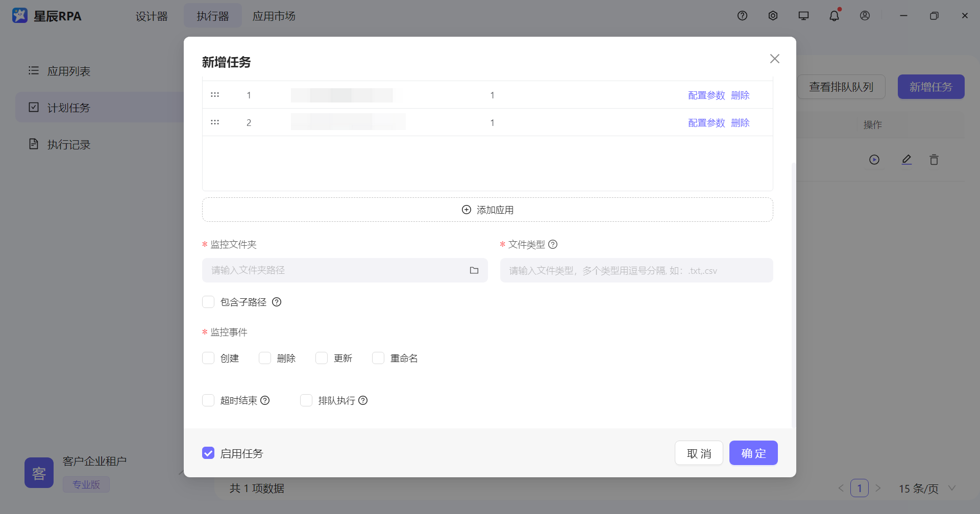Viewport: 980px width, 514px height.
Task: Collapse the tenant panel with the chevron
Action: 182,473
